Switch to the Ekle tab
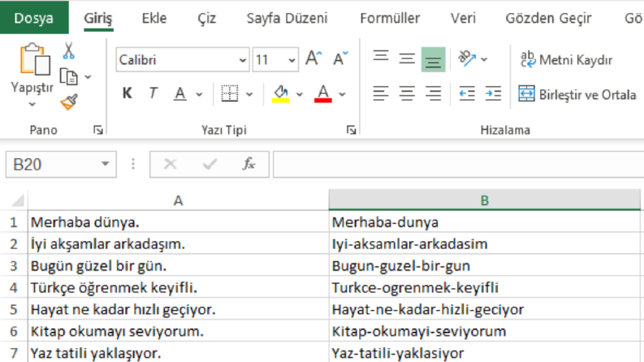The height and width of the screenshot is (362, 644). (x=154, y=18)
